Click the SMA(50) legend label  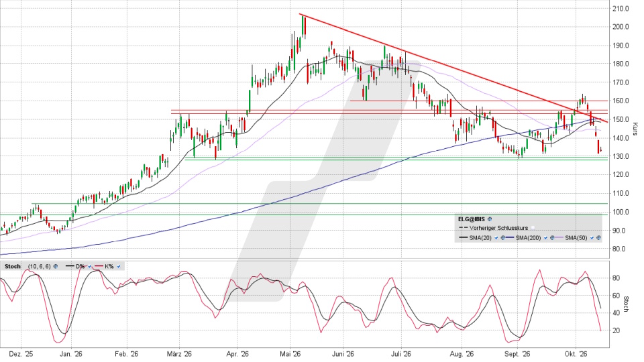click(x=576, y=237)
